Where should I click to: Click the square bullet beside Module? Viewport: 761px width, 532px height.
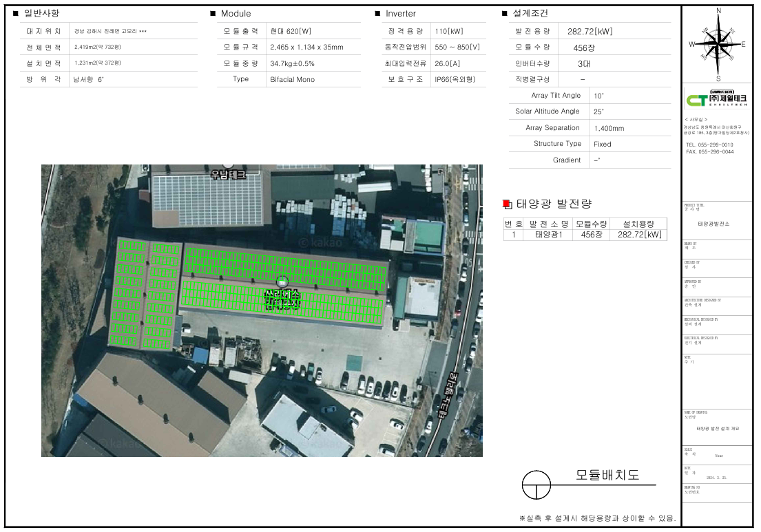[x=213, y=13]
